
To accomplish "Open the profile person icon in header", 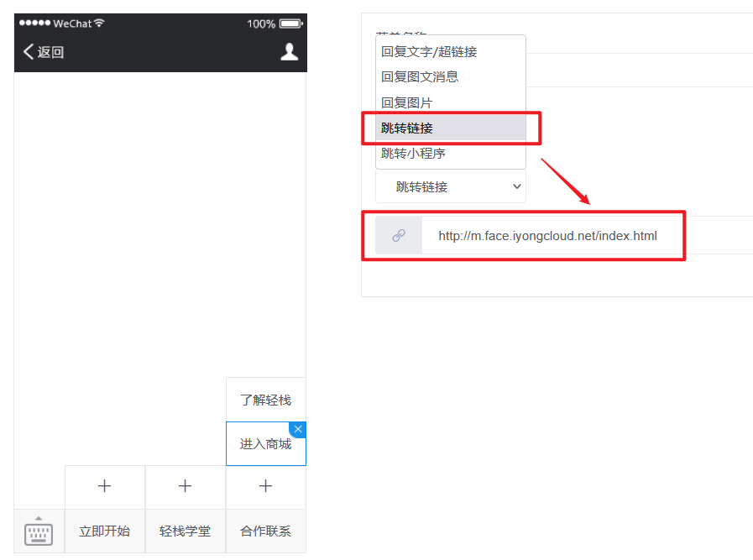I will pyautogui.click(x=289, y=52).
